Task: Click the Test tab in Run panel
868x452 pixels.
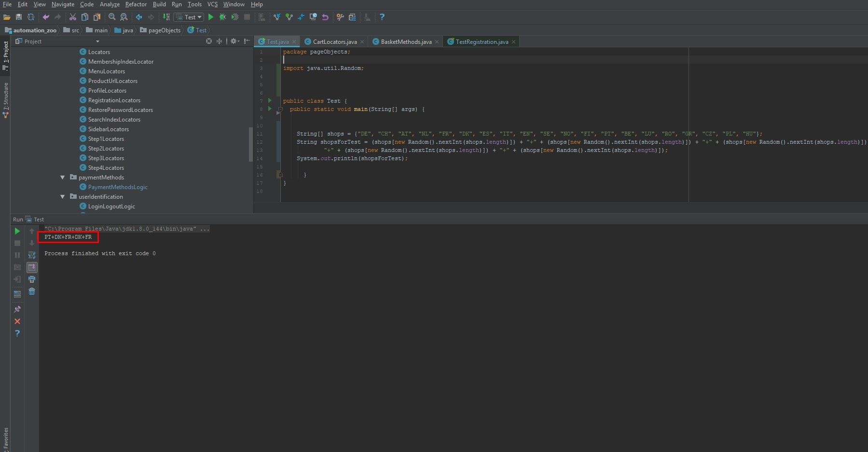Action: [35, 219]
